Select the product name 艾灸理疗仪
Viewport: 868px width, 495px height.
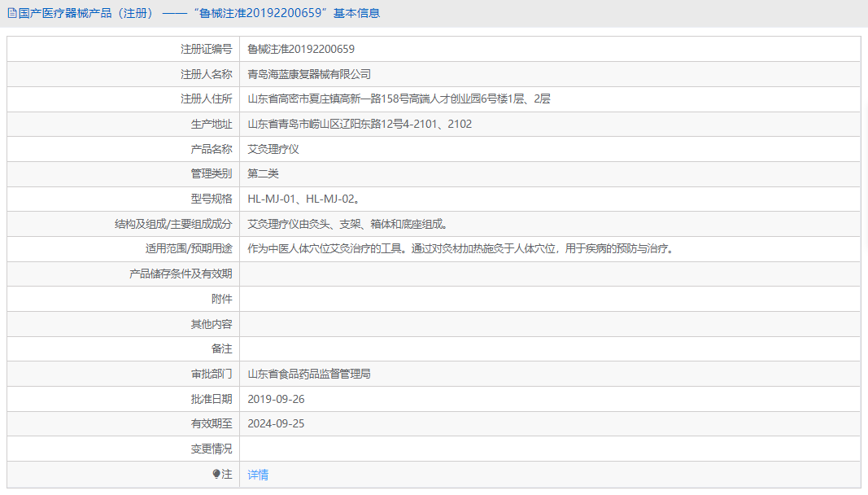[271, 148]
